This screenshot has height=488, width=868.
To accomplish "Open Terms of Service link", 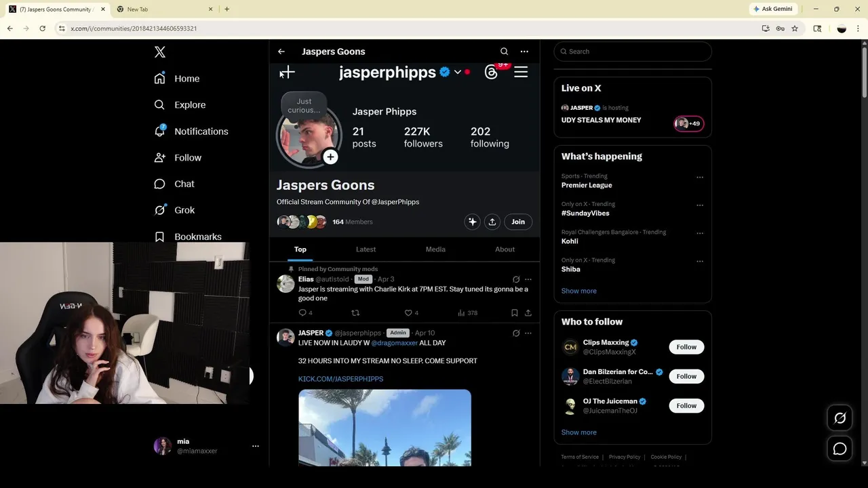I will click(x=580, y=457).
